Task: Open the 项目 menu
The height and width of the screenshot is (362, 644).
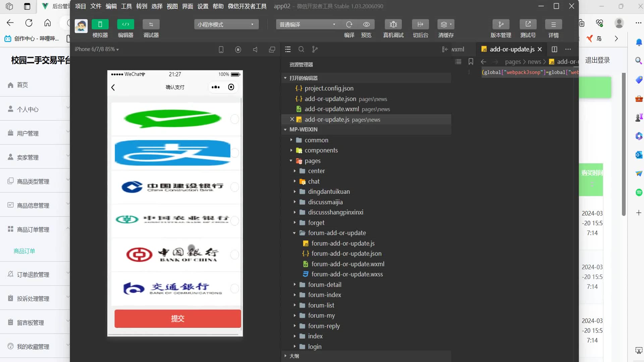Action: click(x=80, y=6)
